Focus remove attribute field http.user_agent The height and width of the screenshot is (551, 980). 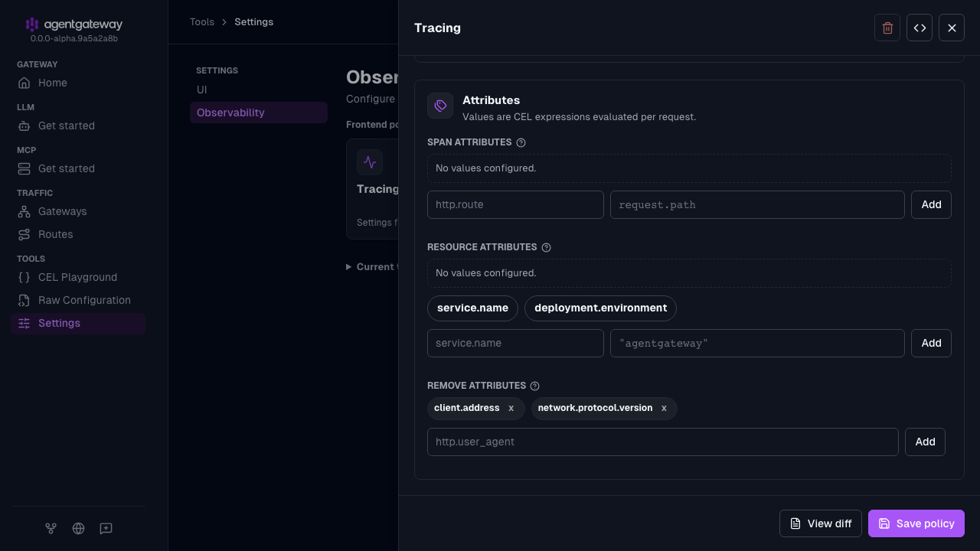click(x=662, y=442)
